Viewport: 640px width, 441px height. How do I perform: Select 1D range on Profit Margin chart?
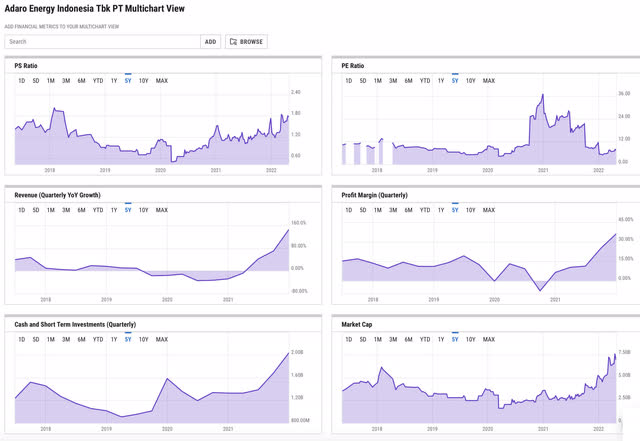pos(349,210)
